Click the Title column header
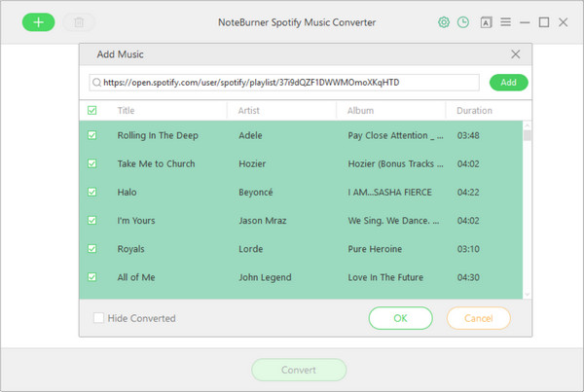 click(x=126, y=111)
